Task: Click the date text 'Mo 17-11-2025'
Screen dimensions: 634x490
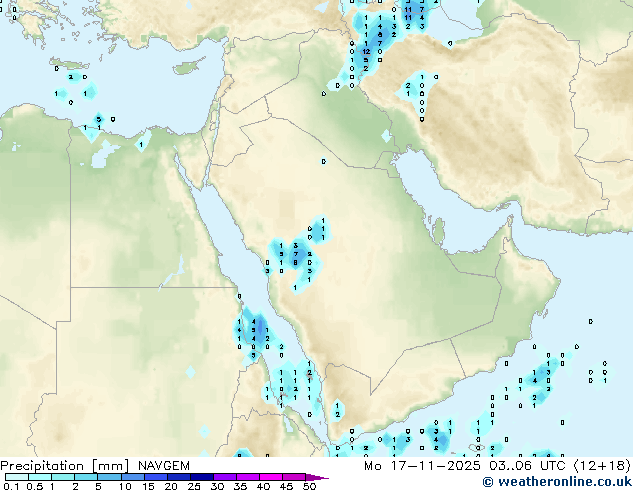Action: pos(422,466)
